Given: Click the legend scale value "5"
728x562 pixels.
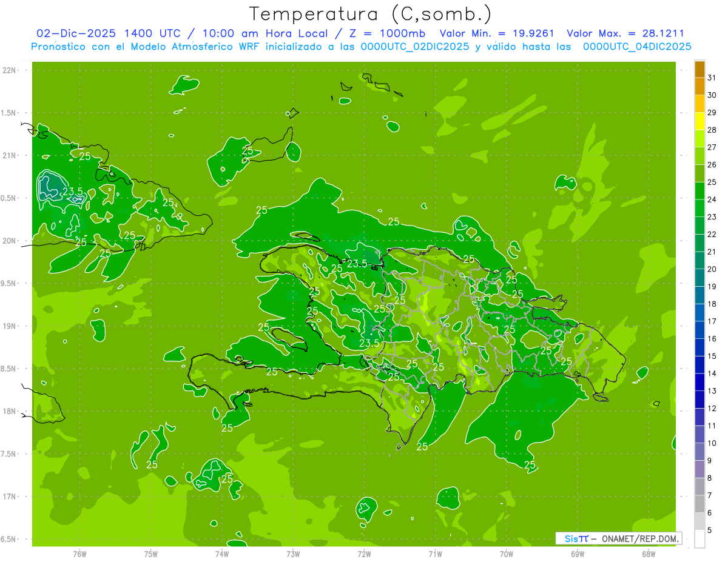Looking at the screenshot, I should [x=710, y=530].
